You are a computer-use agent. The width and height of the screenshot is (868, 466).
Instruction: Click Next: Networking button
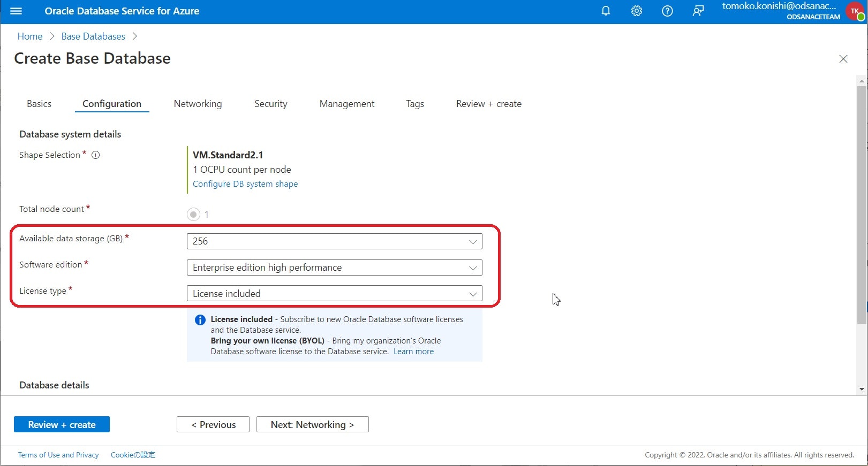pyautogui.click(x=313, y=424)
